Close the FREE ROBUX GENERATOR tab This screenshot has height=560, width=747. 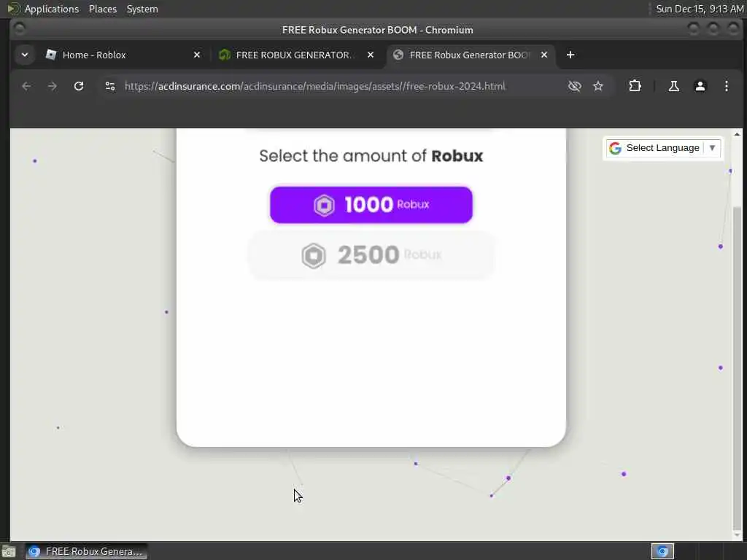click(370, 55)
